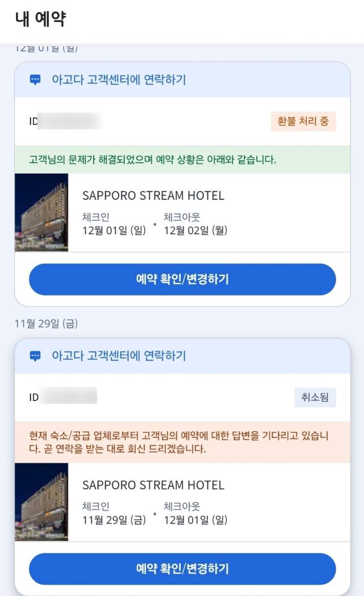This screenshot has height=596, width=364.
Task: Click checkout date 12월 02일 (월)
Action: [195, 230]
